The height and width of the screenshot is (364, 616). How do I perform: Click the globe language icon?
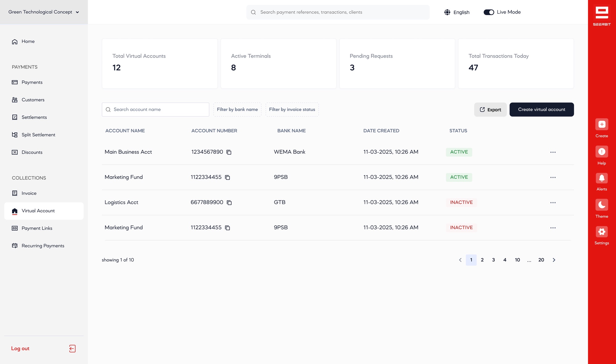[x=447, y=12]
